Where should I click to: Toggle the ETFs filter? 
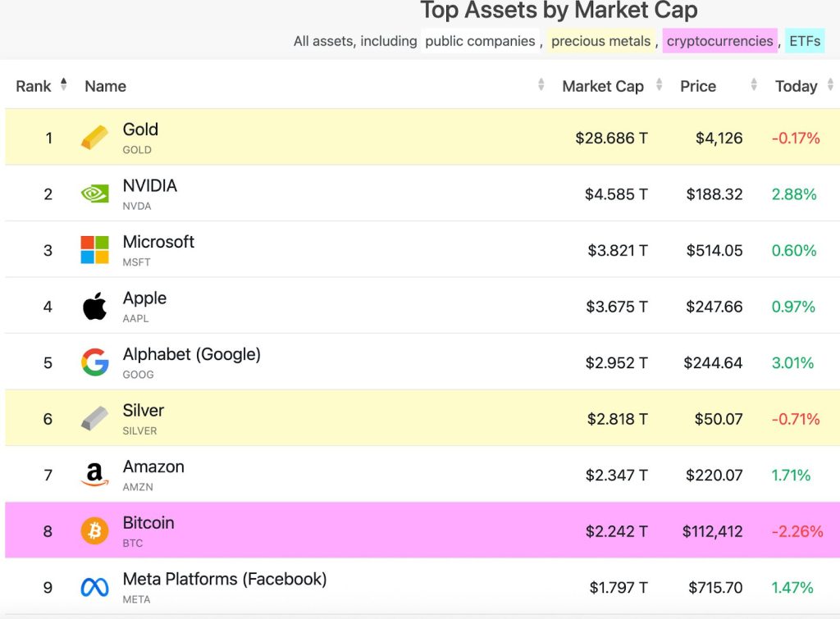(805, 41)
